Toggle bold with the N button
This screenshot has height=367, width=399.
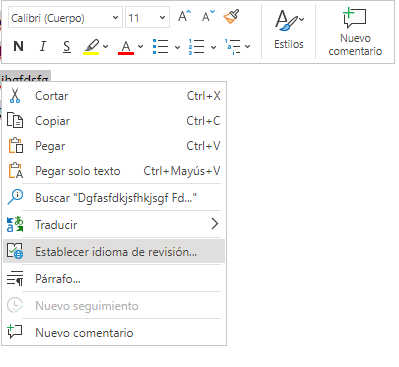click(18, 46)
